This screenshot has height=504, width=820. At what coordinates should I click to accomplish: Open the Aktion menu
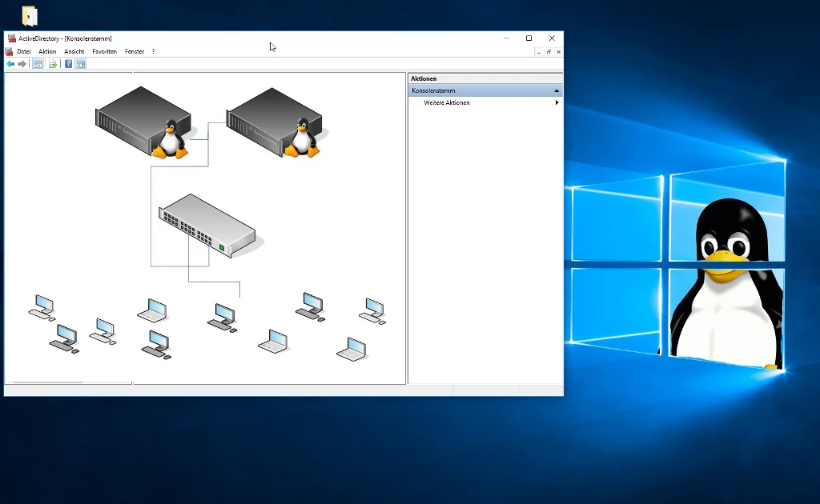[47, 51]
